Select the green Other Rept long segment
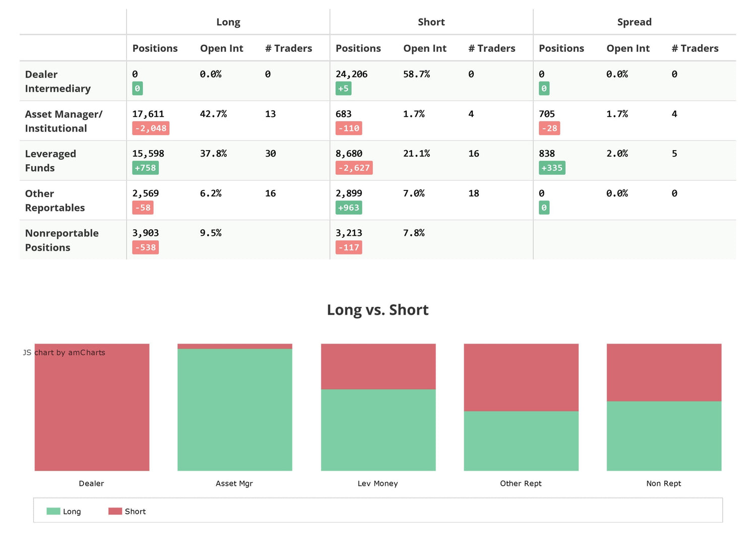Screen dimensions: 756x536 521,441
